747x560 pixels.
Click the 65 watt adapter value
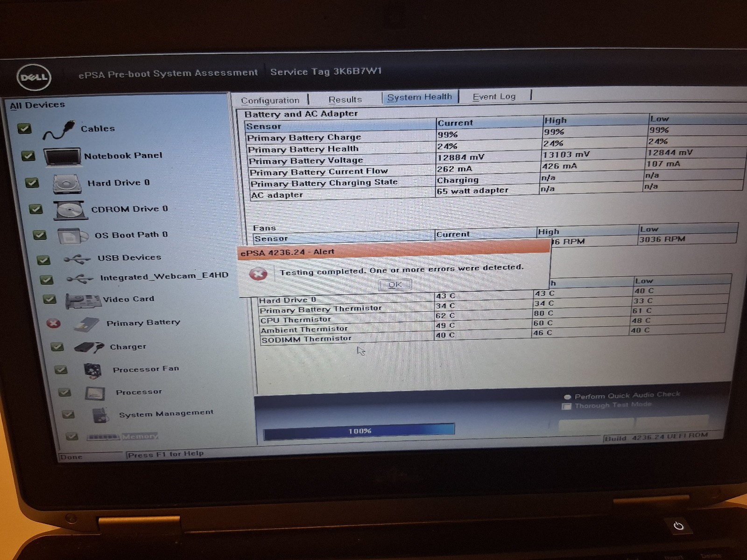click(x=472, y=190)
